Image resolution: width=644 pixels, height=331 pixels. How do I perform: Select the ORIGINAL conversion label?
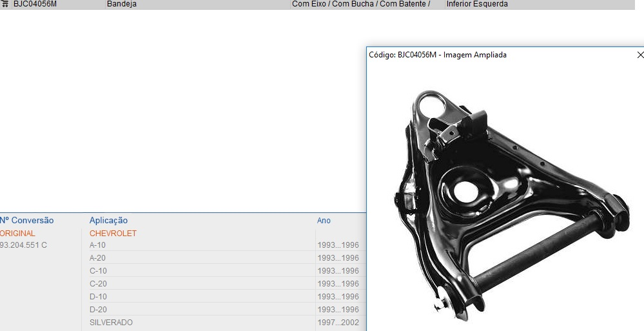click(18, 234)
